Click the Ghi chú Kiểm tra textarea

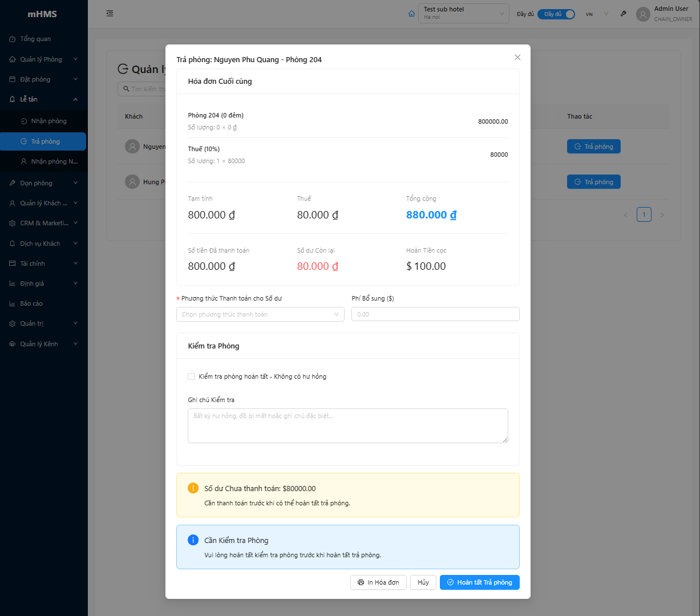click(x=347, y=425)
